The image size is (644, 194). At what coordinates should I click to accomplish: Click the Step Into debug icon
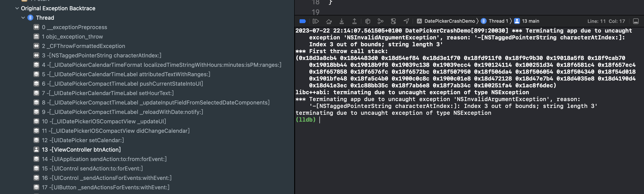[341, 21]
